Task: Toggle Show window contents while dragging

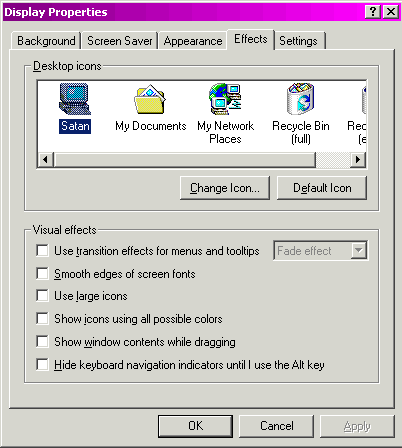Action: tap(42, 342)
